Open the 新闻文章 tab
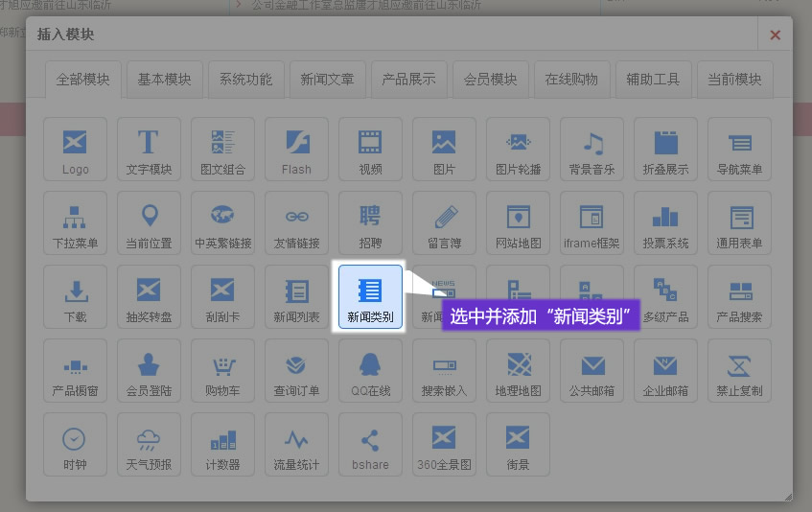The height and width of the screenshot is (512, 812). [327, 80]
